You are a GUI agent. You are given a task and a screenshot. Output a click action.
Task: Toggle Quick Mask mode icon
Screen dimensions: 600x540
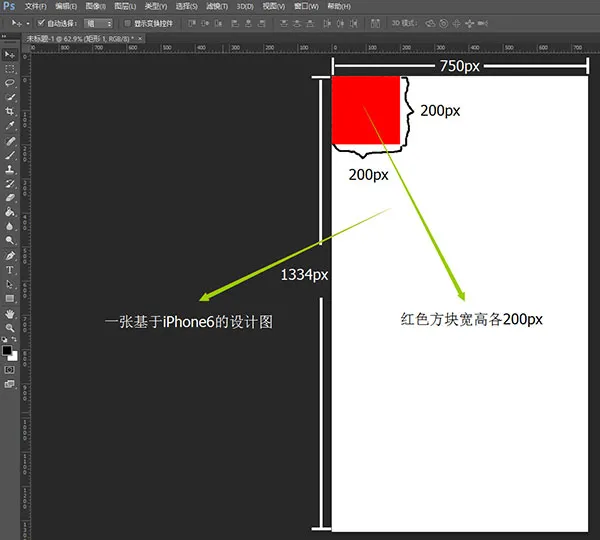(x=10, y=370)
